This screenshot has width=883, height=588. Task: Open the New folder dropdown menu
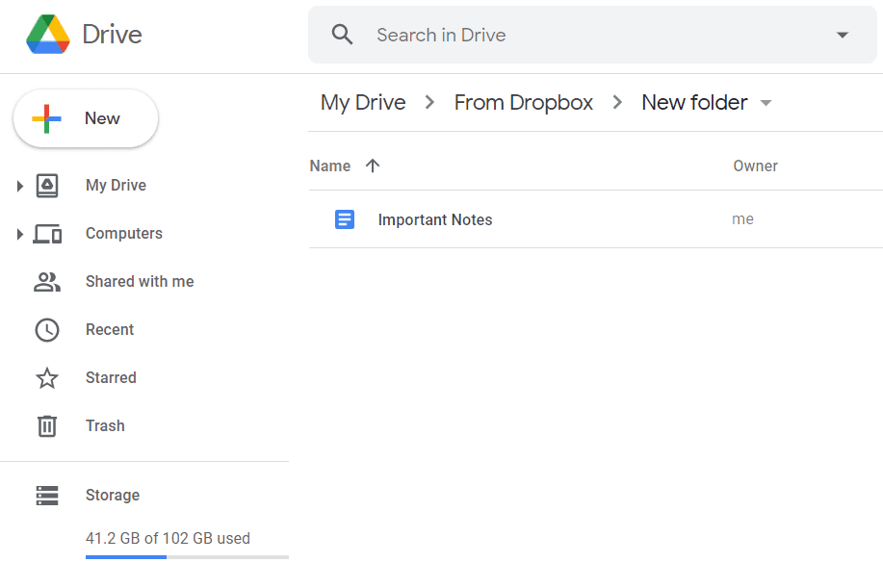coord(766,103)
